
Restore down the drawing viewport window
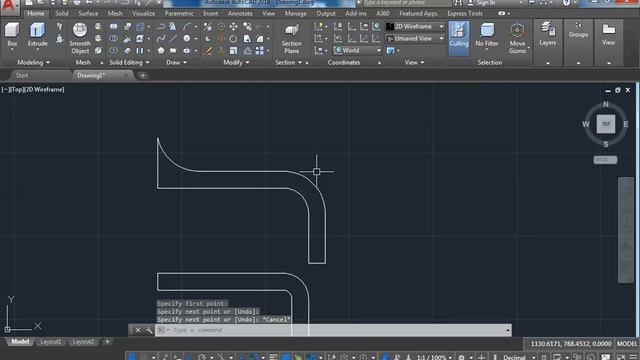(618, 90)
